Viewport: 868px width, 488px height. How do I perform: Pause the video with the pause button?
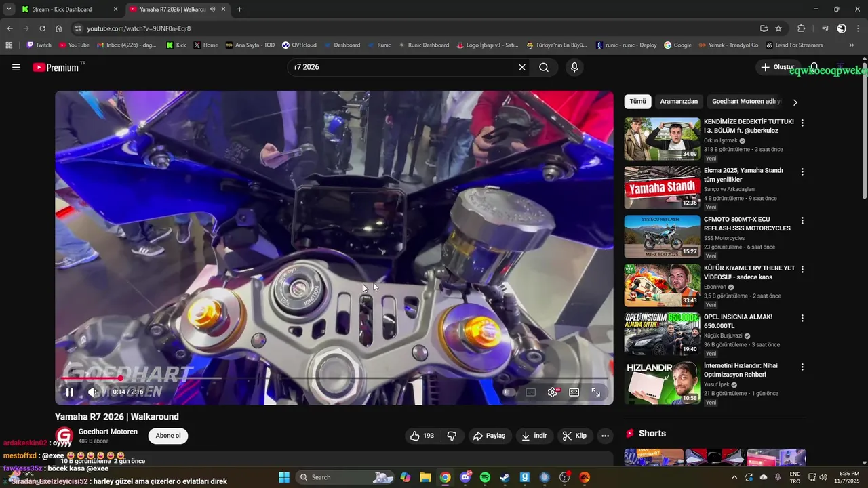(69, 392)
